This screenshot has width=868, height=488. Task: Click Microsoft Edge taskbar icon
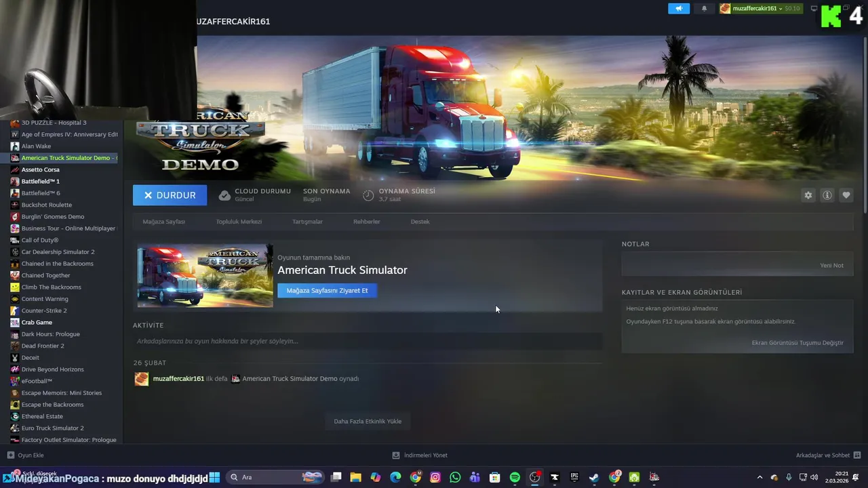[x=395, y=477]
